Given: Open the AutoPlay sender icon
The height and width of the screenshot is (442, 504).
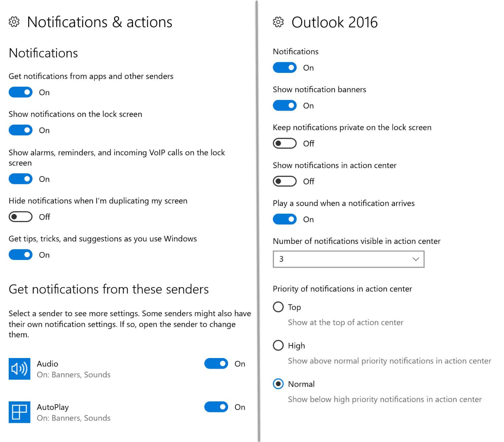Looking at the screenshot, I should pos(19,412).
